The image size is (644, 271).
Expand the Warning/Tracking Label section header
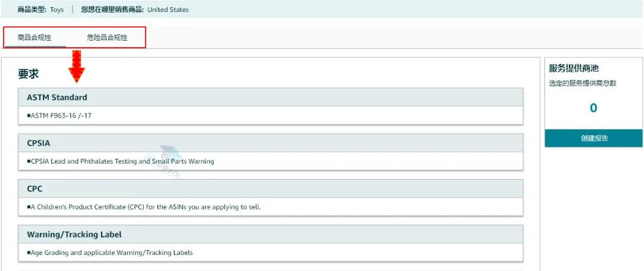pos(271,235)
